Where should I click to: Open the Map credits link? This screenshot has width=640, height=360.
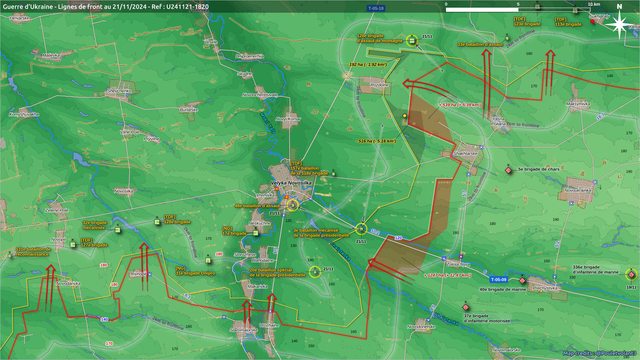click(x=600, y=353)
